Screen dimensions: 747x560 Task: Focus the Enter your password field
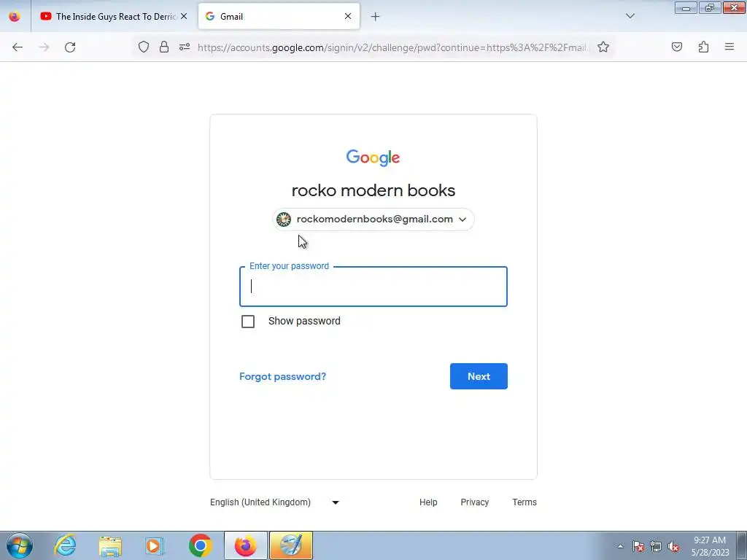(x=373, y=286)
